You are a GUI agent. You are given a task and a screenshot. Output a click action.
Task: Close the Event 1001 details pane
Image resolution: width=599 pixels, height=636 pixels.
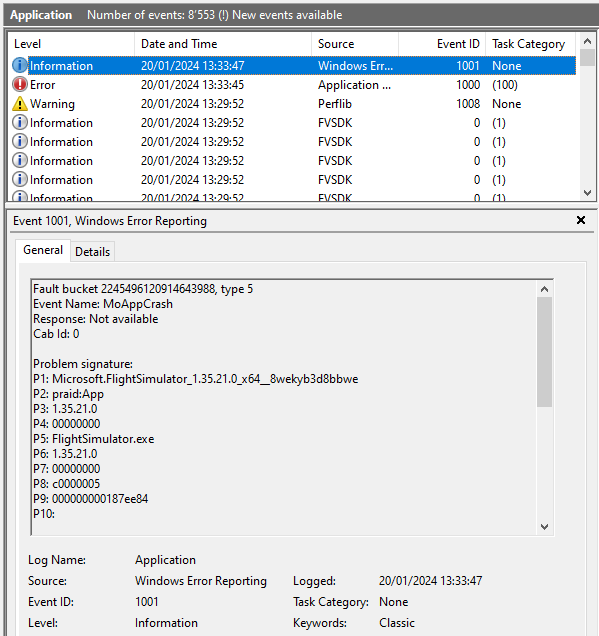581,220
